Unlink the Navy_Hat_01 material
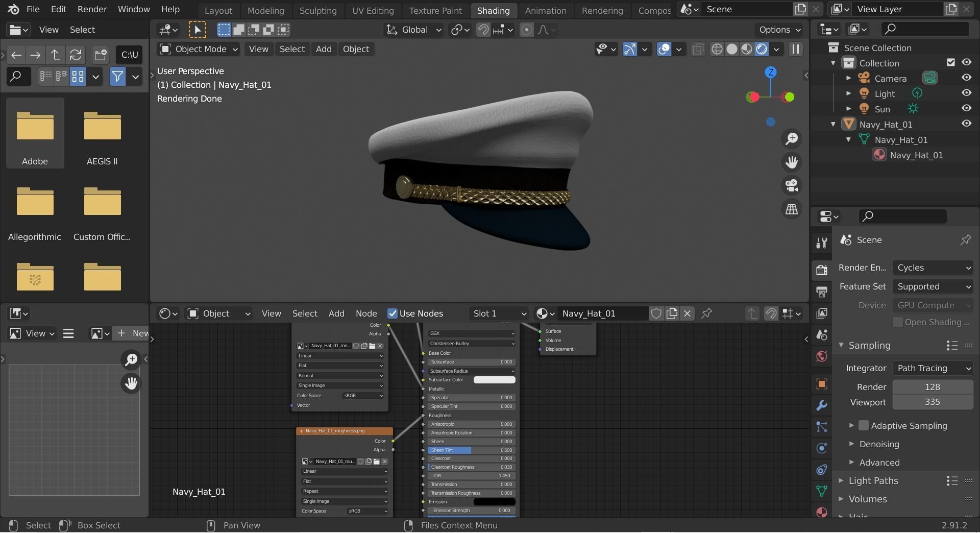980x533 pixels. pos(688,313)
